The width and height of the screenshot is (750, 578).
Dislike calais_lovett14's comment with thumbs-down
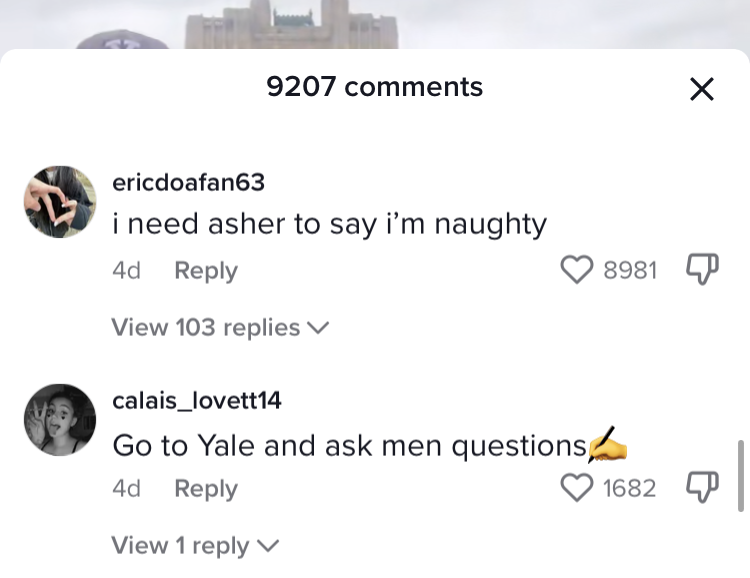pos(702,487)
